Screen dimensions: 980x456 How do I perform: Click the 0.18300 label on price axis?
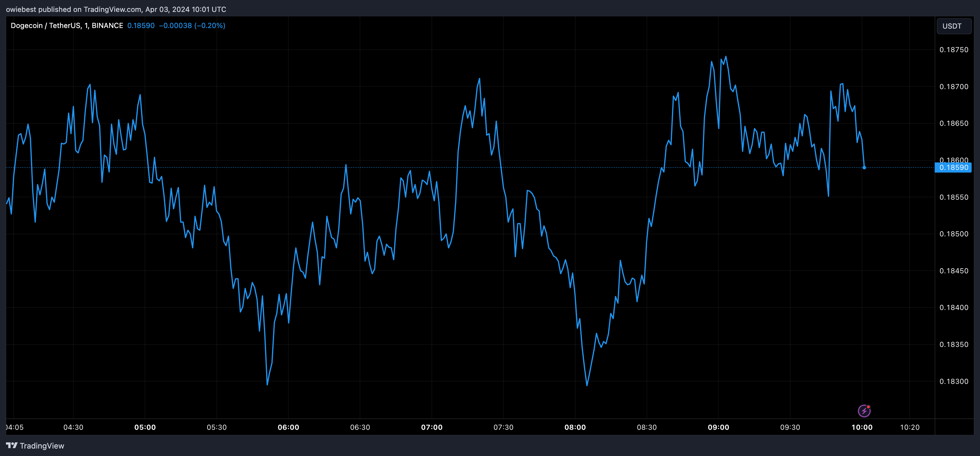click(953, 381)
